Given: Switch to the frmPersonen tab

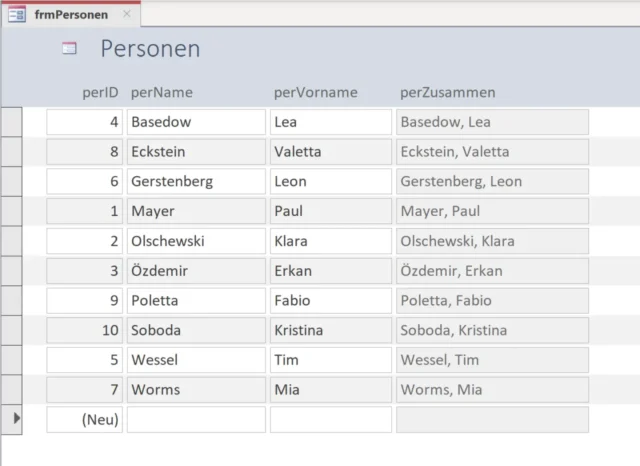Looking at the screenshot, I should [70, 15].
